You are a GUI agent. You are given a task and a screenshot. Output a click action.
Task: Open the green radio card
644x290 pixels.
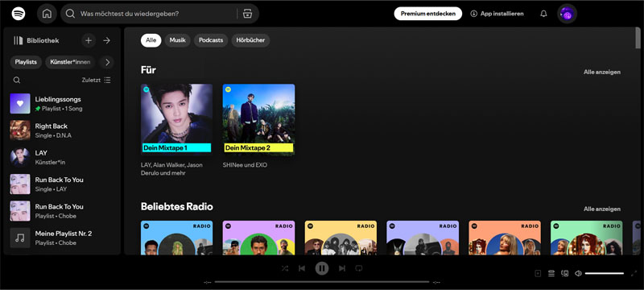pyautogui.click(x=587, y=238)
